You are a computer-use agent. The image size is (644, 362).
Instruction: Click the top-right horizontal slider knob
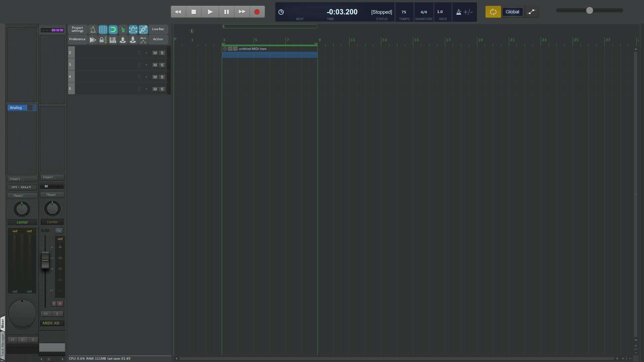pyautogui.click(x=589, y=11)
